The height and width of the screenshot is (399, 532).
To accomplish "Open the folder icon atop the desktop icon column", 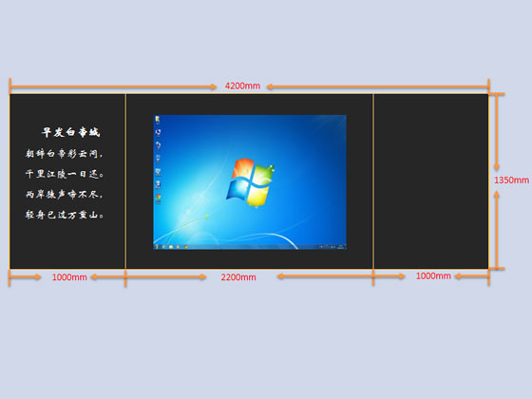I will pos(158,119).
